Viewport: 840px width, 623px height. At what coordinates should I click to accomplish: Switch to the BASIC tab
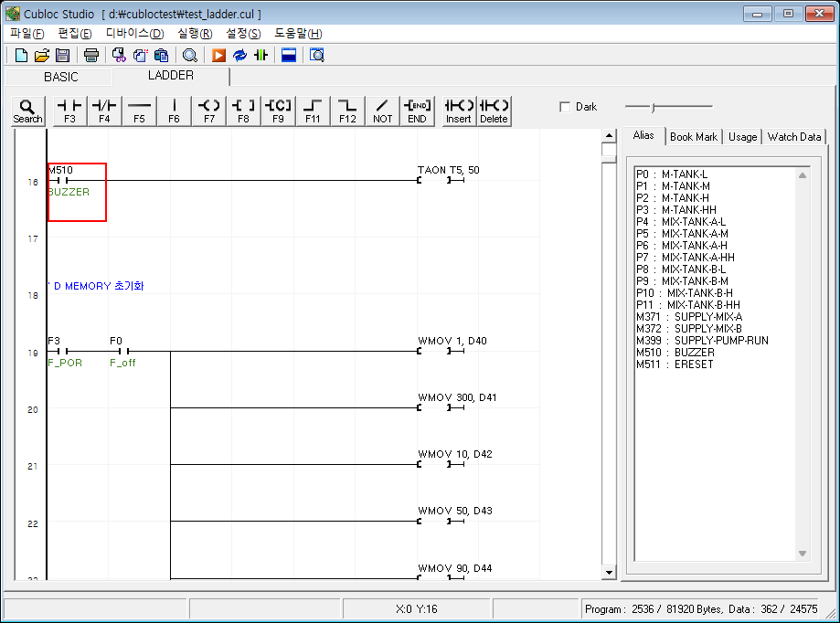pos(61,77)
